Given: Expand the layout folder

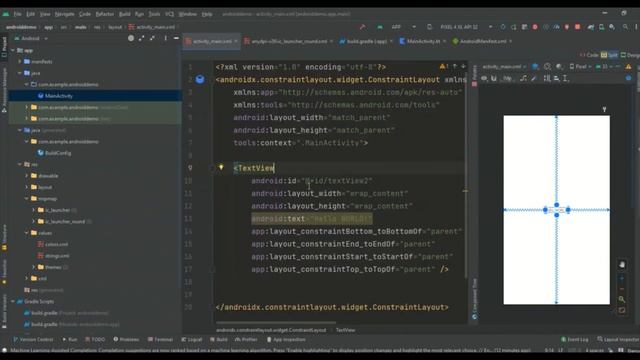Looking at the screenshot, I should [27, 187].
